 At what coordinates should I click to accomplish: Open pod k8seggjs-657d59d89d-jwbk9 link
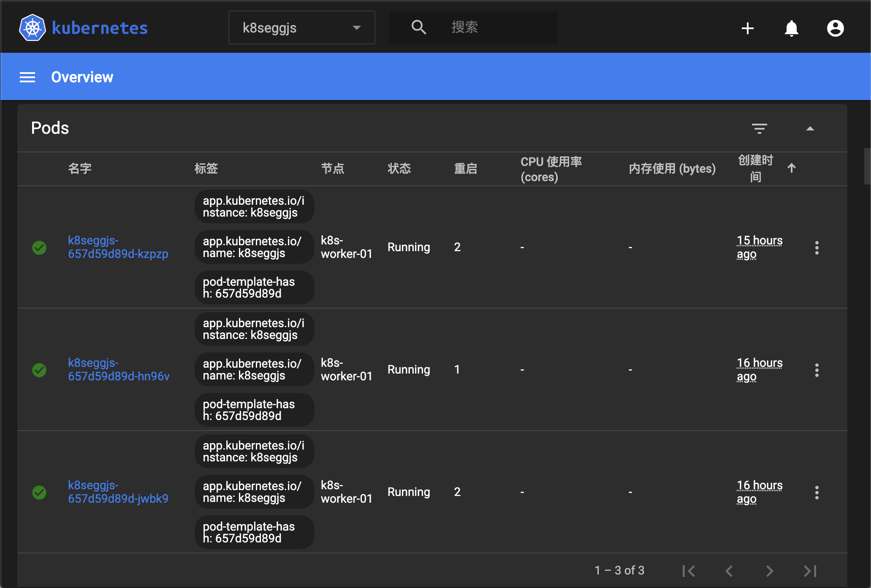[118, 492]
